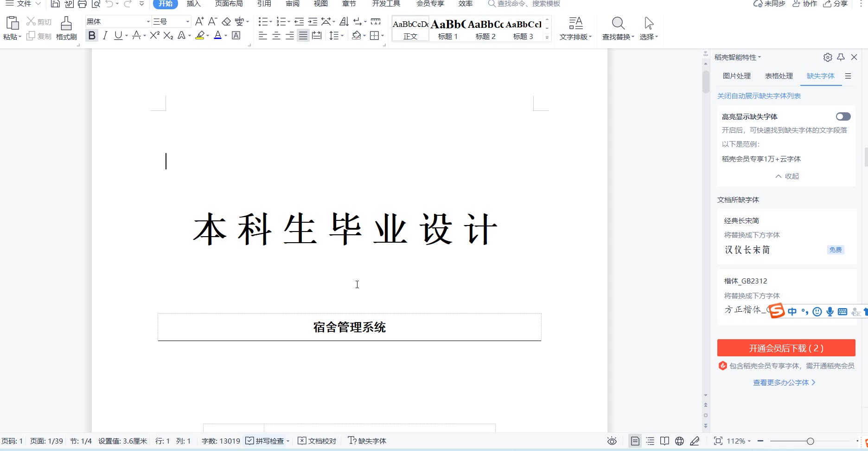Open 'View more office fonts' link
868x451 pixels.
pos(784,383)
